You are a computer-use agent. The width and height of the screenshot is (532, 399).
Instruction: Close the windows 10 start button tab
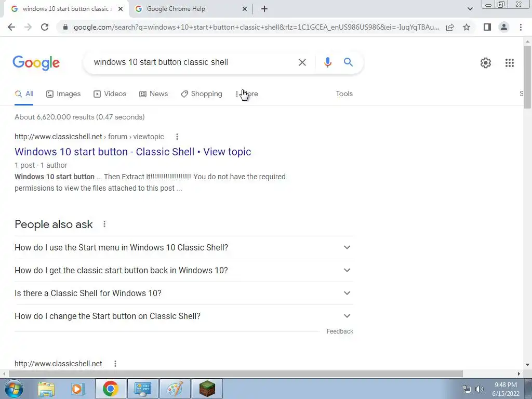[121, 9]
